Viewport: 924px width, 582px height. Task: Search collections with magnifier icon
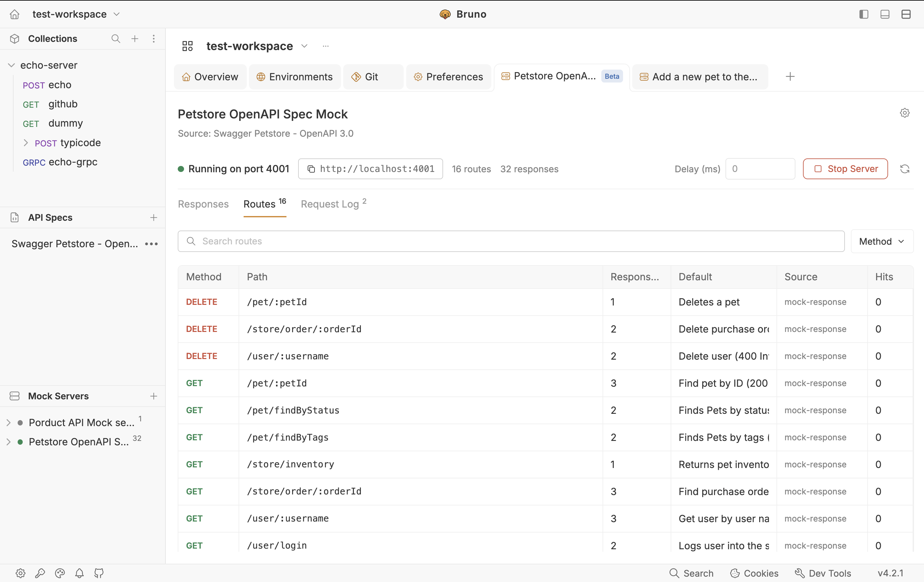pyautogui.click(x=115, y=39)
